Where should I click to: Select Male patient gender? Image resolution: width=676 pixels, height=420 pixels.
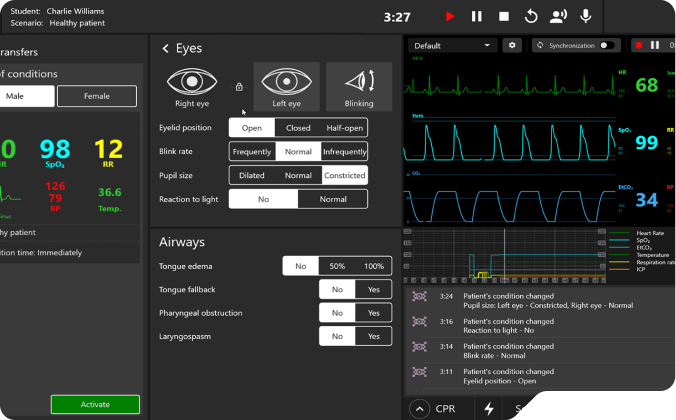pos(27,96)
